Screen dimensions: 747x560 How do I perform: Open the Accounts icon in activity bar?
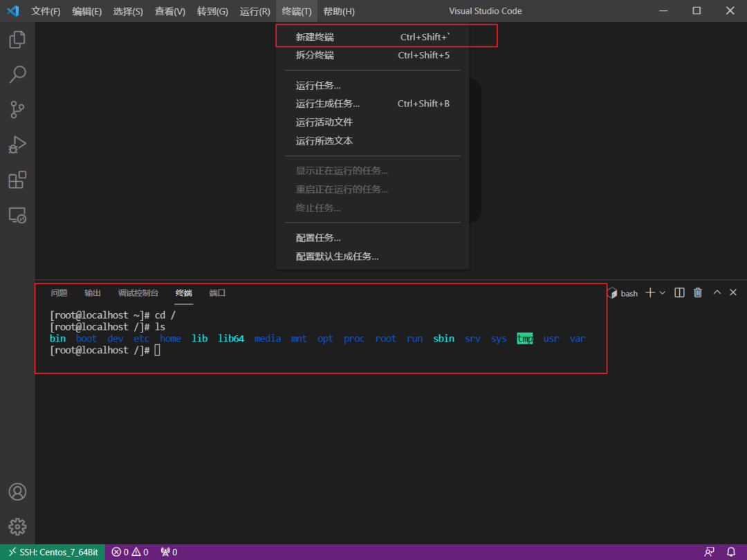(x=17, y=492)
